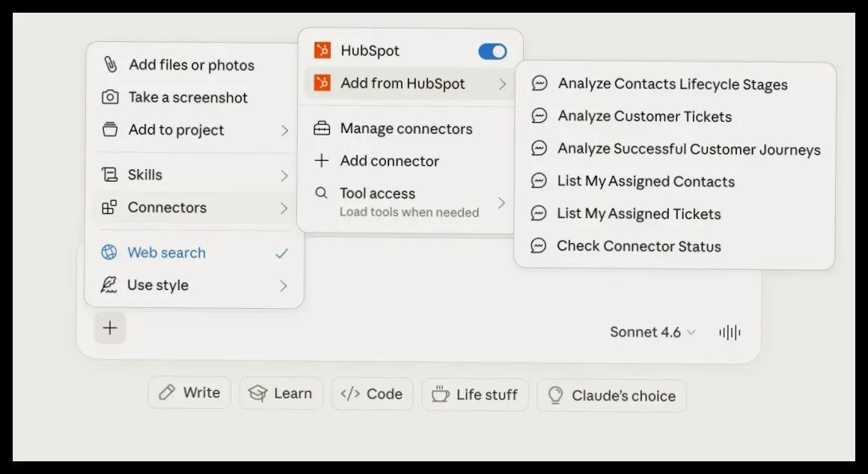Expand the Use style submenu arrow
This screenshot has height=474, width=868.
(x=284, y=286)
